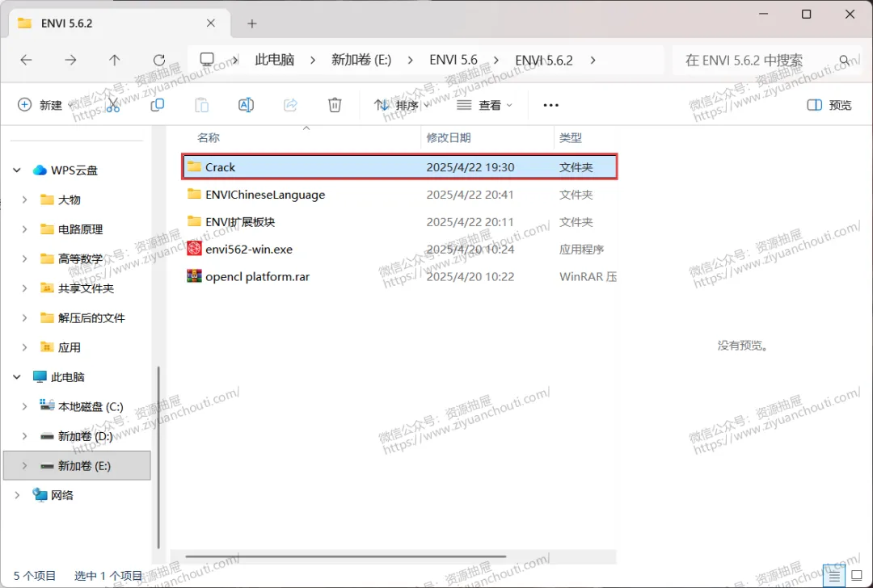Collapse the WPS云盘 tree node
The image size is (873, 588).
(x=17, y=170)
